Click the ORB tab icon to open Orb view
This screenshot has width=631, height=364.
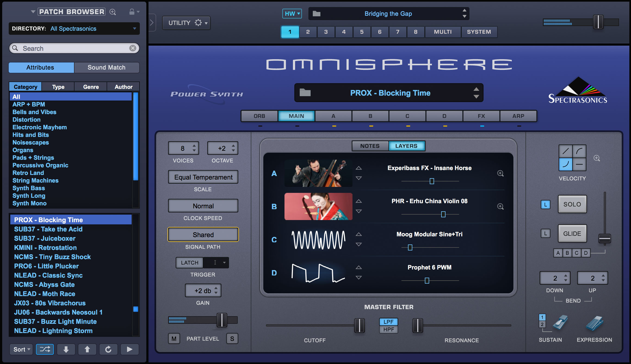259,116
